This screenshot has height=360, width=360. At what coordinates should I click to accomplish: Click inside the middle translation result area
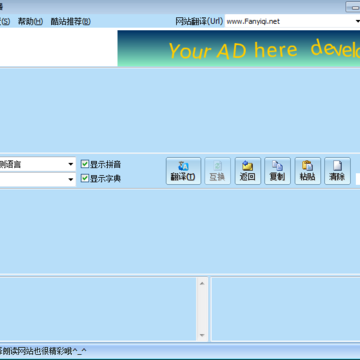(180, 231)
